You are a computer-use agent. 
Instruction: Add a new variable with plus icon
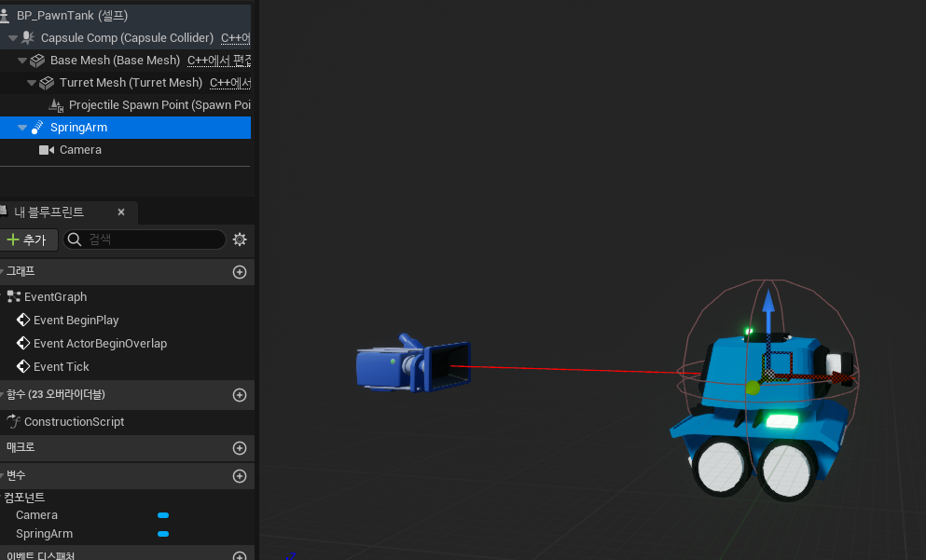239,476
